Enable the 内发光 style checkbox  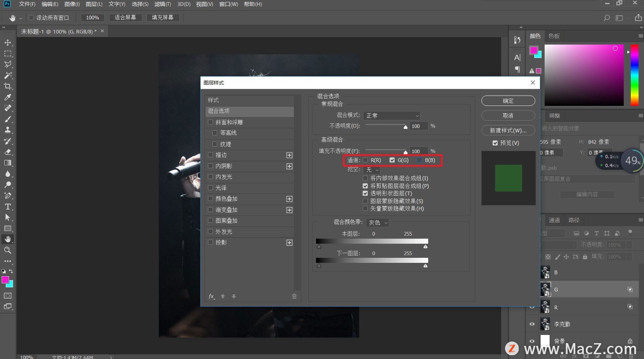click(x=210, y=177)
